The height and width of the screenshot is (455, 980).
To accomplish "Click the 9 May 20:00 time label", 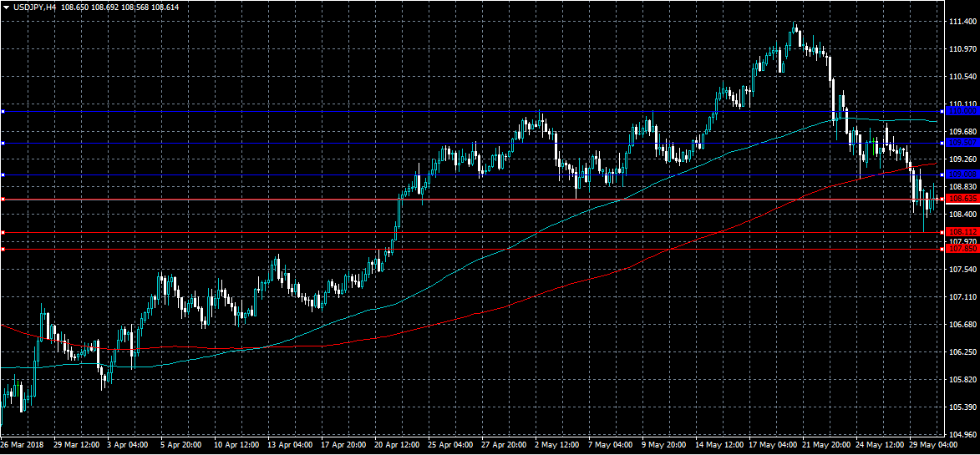I will pos(664,445).
